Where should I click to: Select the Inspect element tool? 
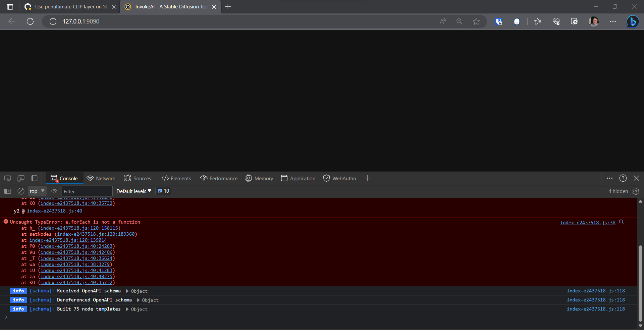(x=7, y=178)
